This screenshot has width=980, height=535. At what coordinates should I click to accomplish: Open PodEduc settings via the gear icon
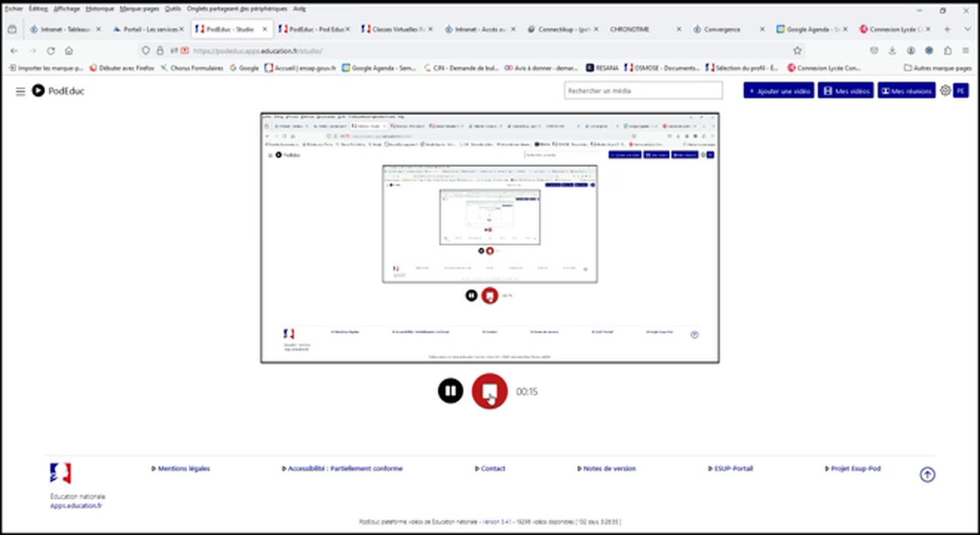coord(945,90)
